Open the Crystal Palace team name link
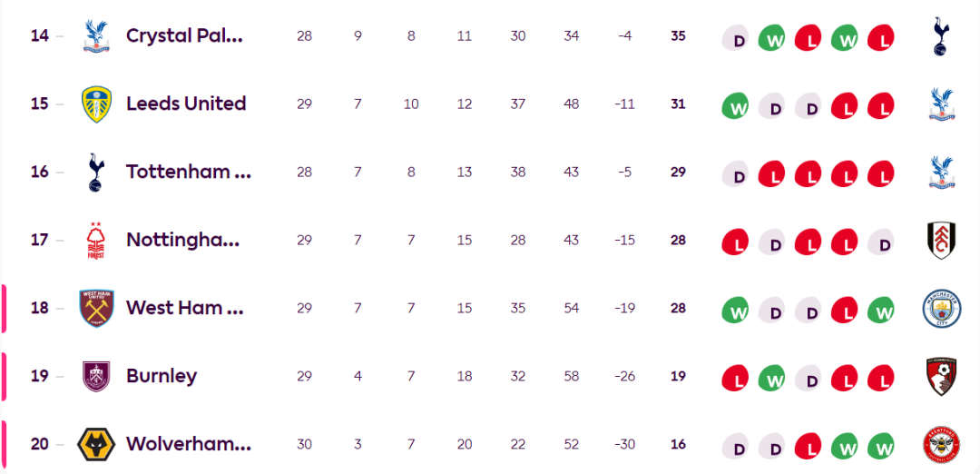 [x=184, y=35]
